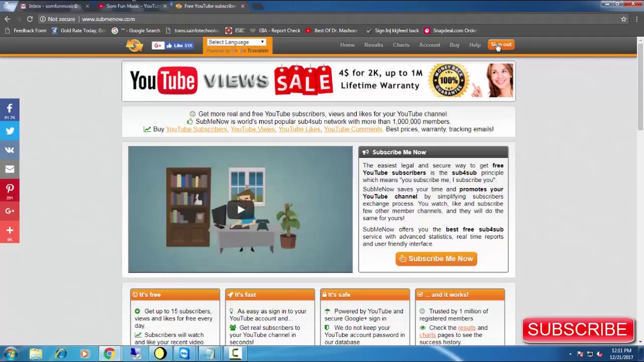Screen dimensions: 644x362
Task: Open the YouTube Likes link
Action: [299, 129]
